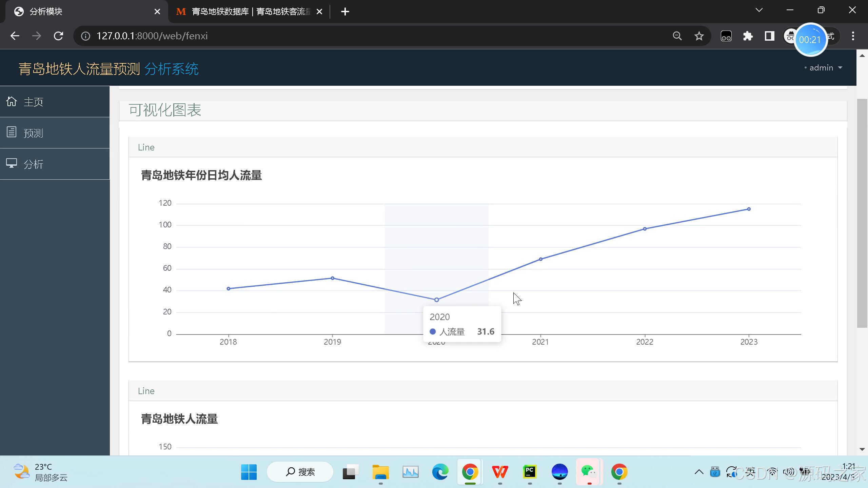
Task: Open the tab search chevron
Action: pyautogui.click(x=759, y=10)
